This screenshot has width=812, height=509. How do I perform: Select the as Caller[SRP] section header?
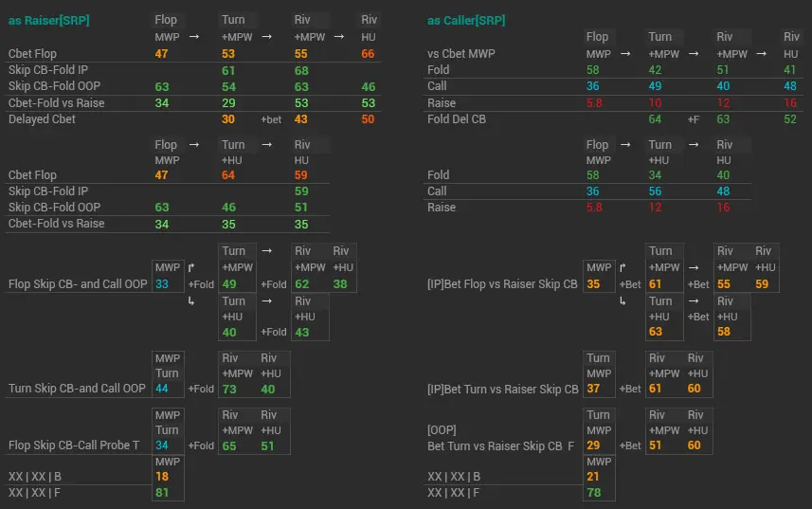click(x=468, y=20)
